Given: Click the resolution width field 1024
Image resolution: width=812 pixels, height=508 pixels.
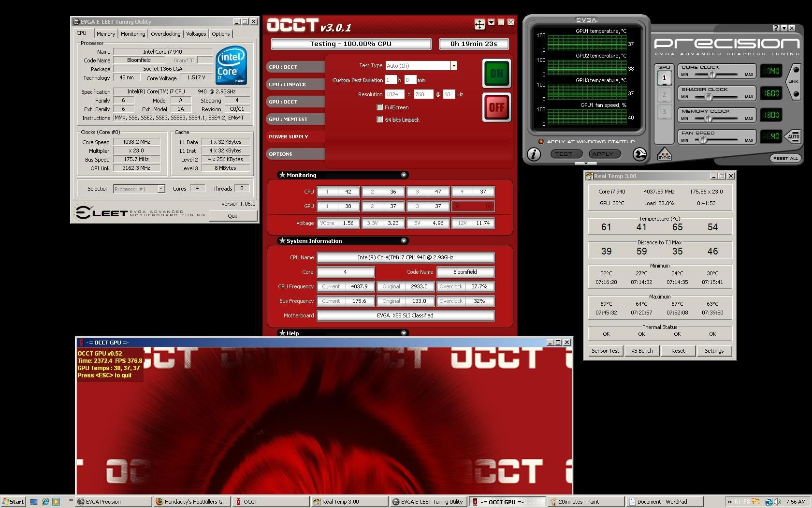Looking at the screenshot, I should (x=394, y=94).
